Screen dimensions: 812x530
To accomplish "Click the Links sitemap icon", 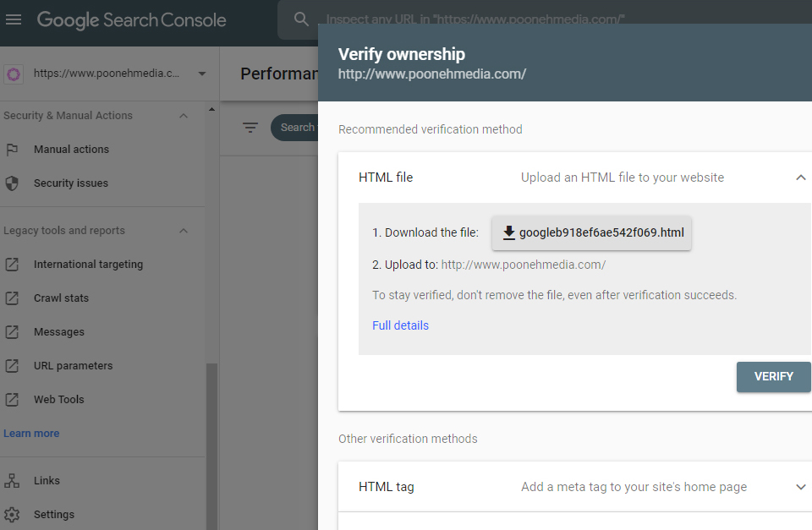I will 12,481.
